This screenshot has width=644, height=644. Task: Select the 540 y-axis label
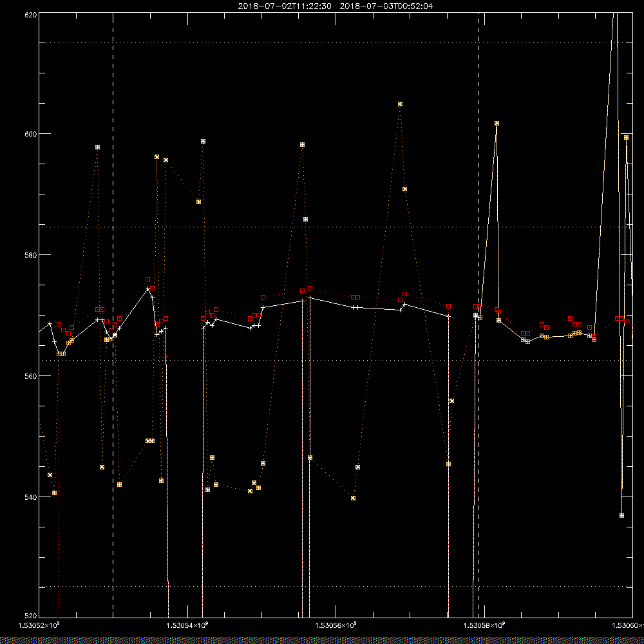(30, 497)
